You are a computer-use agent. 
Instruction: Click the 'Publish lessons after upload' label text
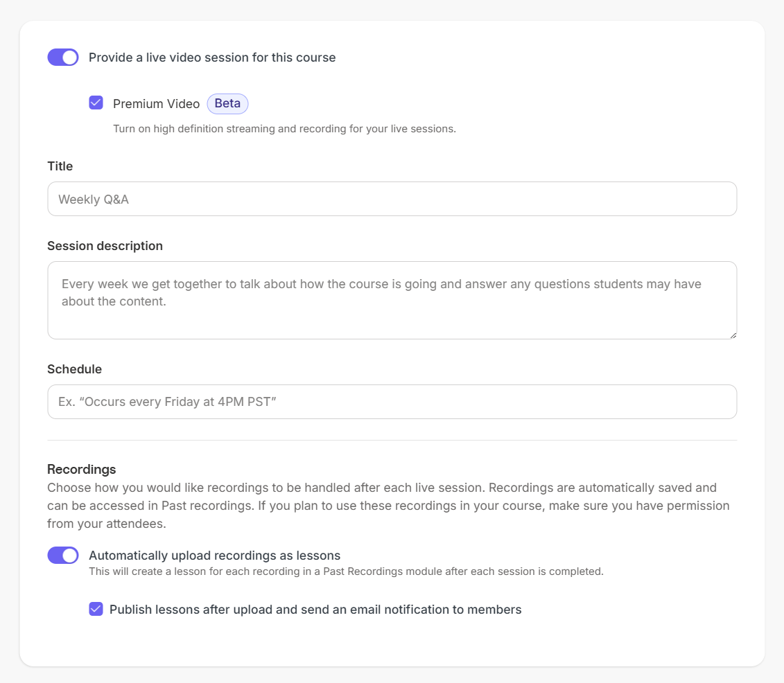(315, 610)
